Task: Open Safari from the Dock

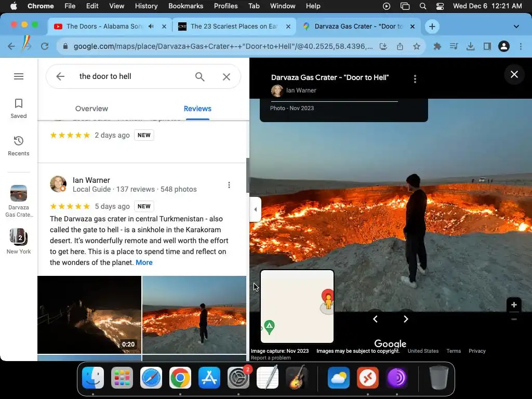Action: point(151,378)
